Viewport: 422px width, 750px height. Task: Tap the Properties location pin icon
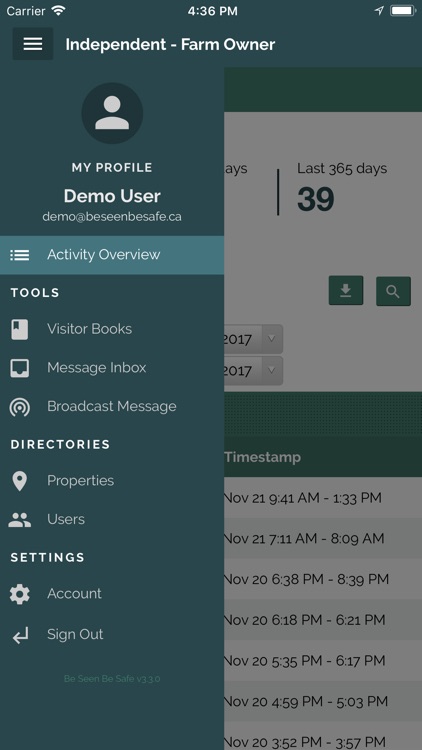pyautogui.click(x=20, y=481)
